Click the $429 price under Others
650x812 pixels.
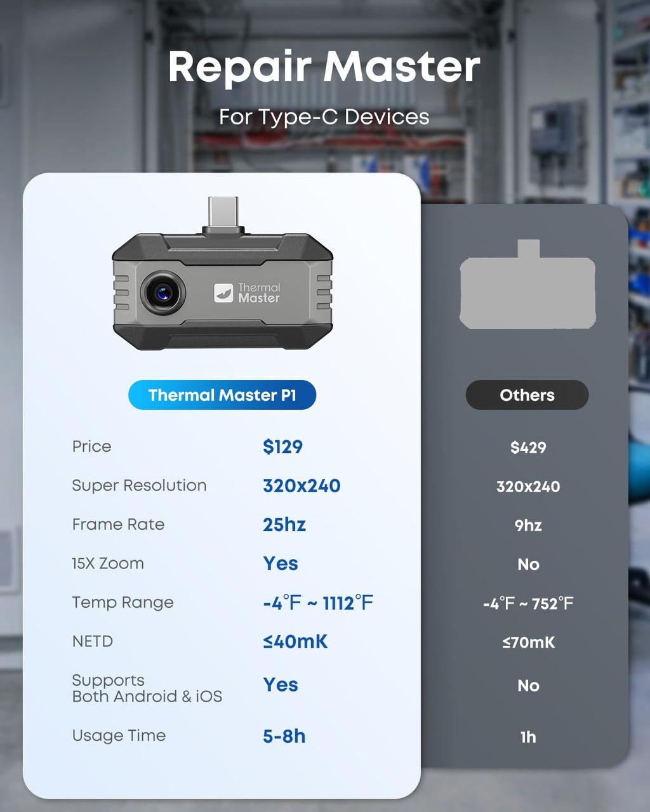528,448
